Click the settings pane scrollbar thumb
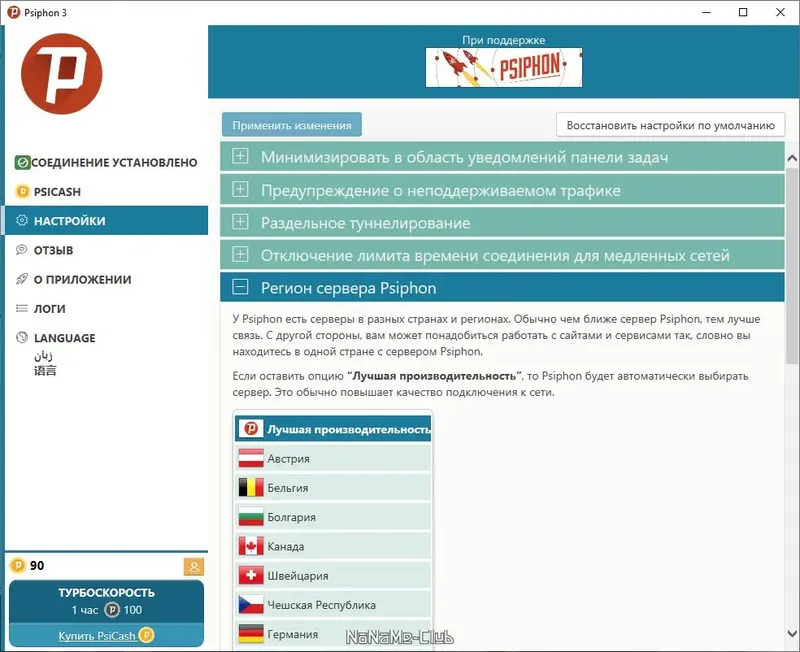Image resolution: width=800 pixels, height=652 pixels. point(792,265)
